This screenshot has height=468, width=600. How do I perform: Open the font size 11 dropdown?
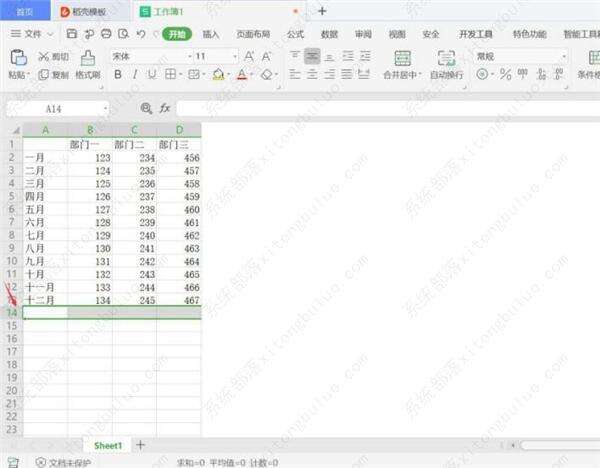[x=235, y=57]
